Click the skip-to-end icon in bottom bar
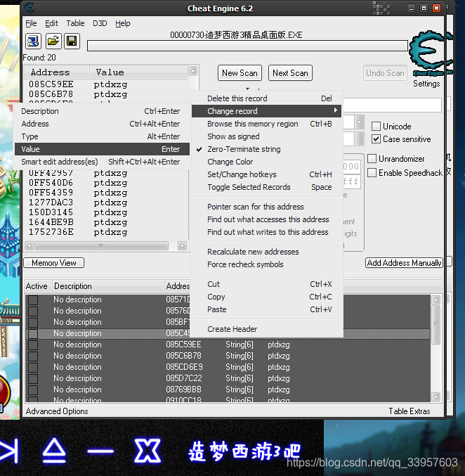The width and height of the screenshot is (465, 476). click(x=9, y=451)
